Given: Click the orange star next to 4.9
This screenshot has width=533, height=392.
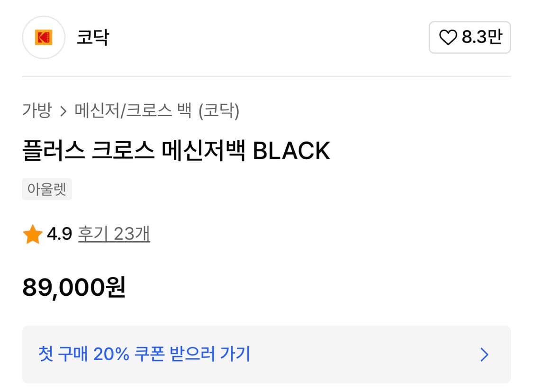Looking at the screenshot, I should [x=33, y=233].
